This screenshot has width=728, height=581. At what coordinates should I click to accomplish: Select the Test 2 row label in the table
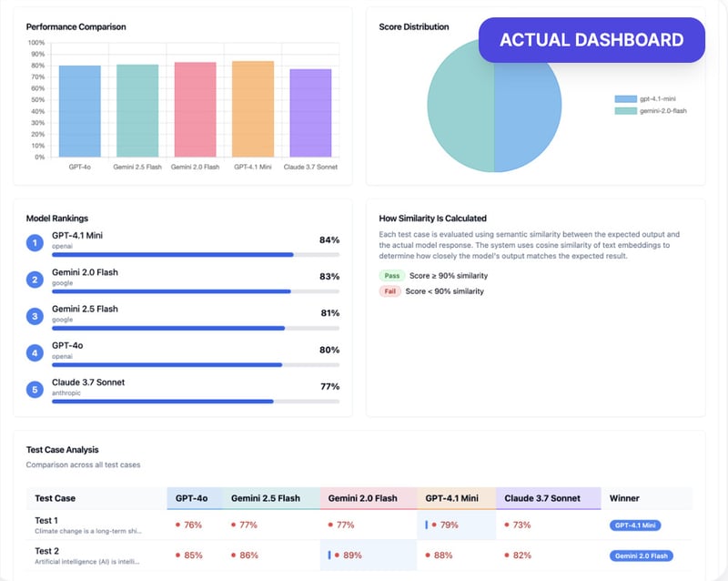click(x=46, y=551)
